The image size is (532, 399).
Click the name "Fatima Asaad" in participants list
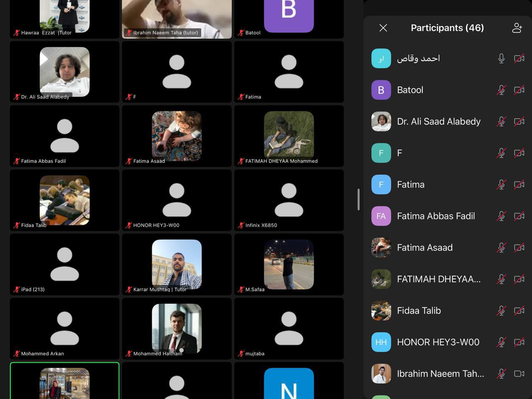pos(425,248)
